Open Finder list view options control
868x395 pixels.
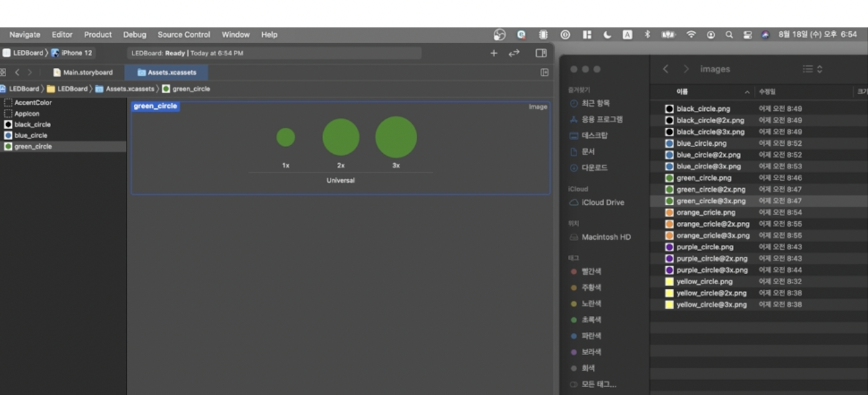click(813, 69)
